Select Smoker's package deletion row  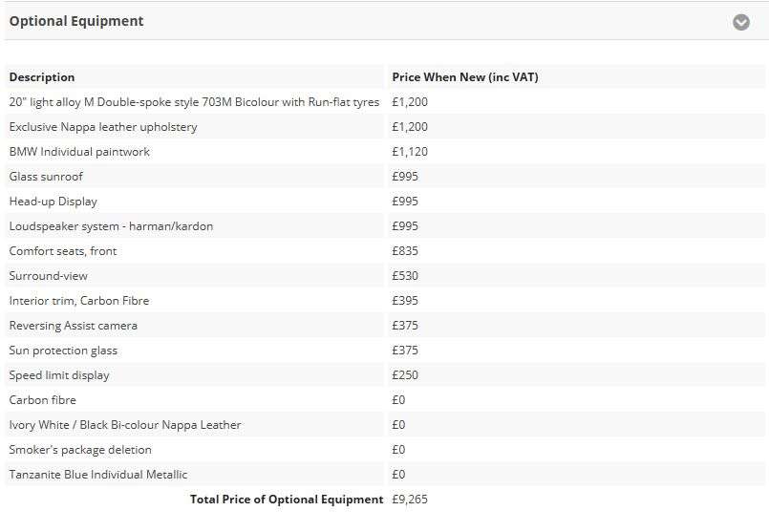point(384,450)
